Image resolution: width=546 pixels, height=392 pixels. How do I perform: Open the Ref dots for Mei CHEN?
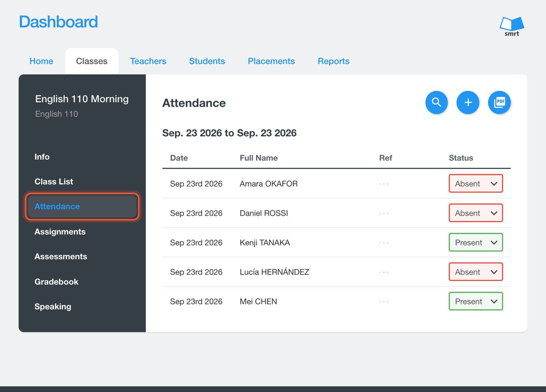pyautogui.click(x=384, y=302)
